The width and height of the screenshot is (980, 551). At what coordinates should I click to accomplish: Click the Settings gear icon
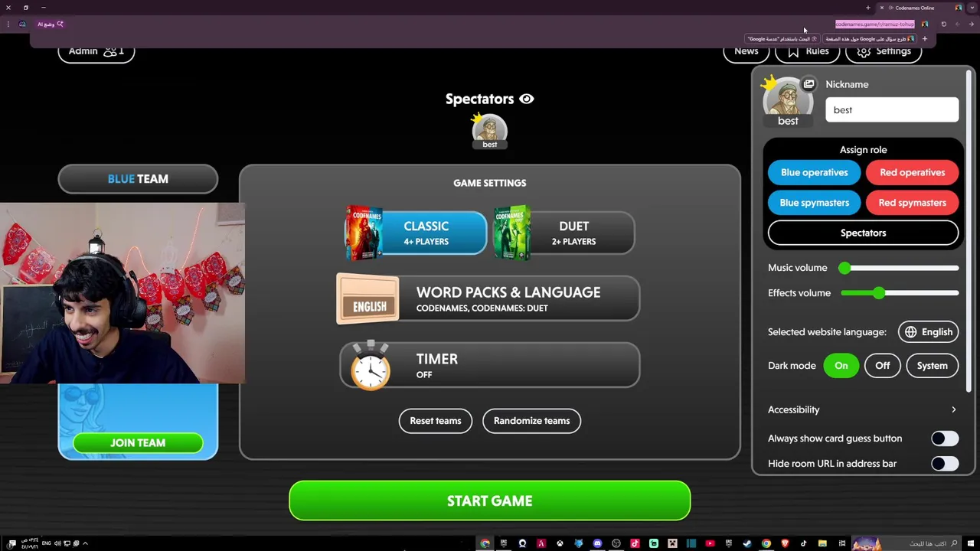point(864,51)
